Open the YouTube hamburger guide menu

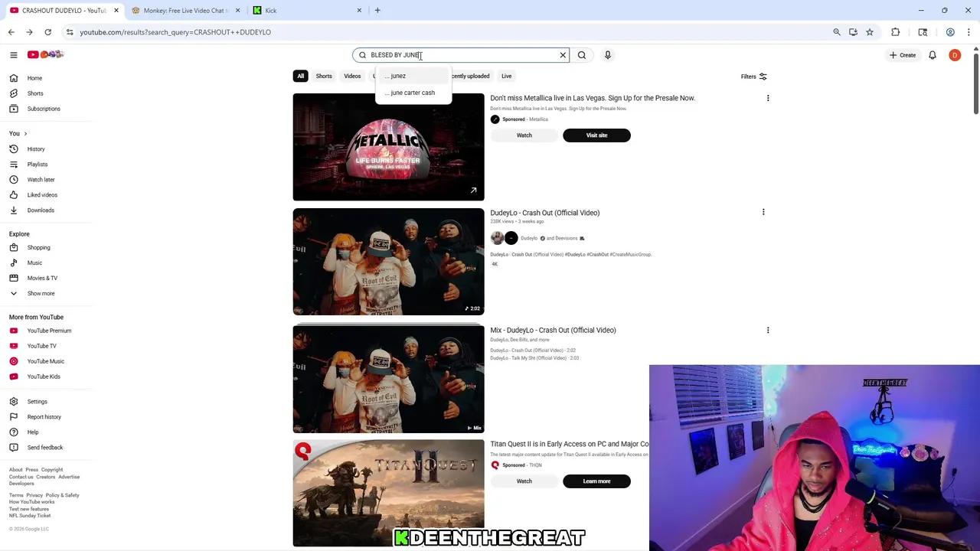(13, 55)
